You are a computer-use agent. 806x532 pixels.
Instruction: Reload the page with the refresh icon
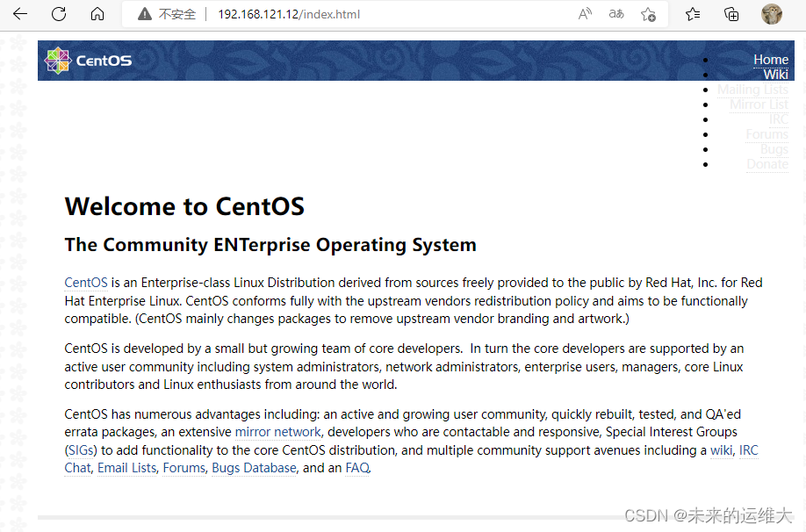[x=59, y=14]
